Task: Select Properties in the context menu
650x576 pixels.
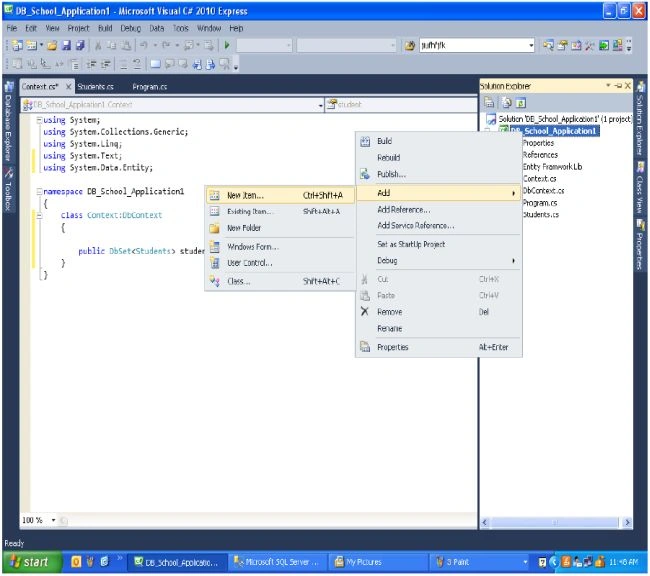Action: 439,347
